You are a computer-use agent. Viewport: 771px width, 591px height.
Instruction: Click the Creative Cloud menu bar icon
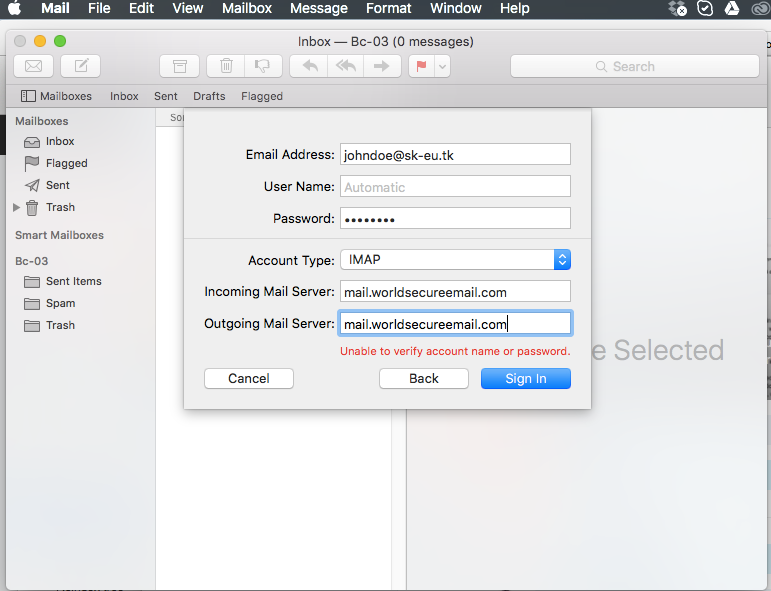(761, 8)
